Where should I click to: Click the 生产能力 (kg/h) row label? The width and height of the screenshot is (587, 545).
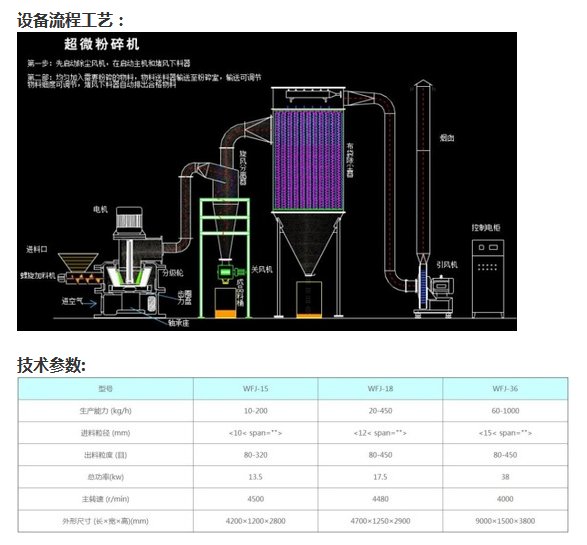[106, 411]
